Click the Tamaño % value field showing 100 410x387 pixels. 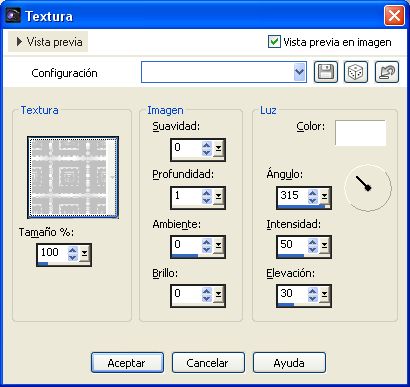[x=53, y=254]
